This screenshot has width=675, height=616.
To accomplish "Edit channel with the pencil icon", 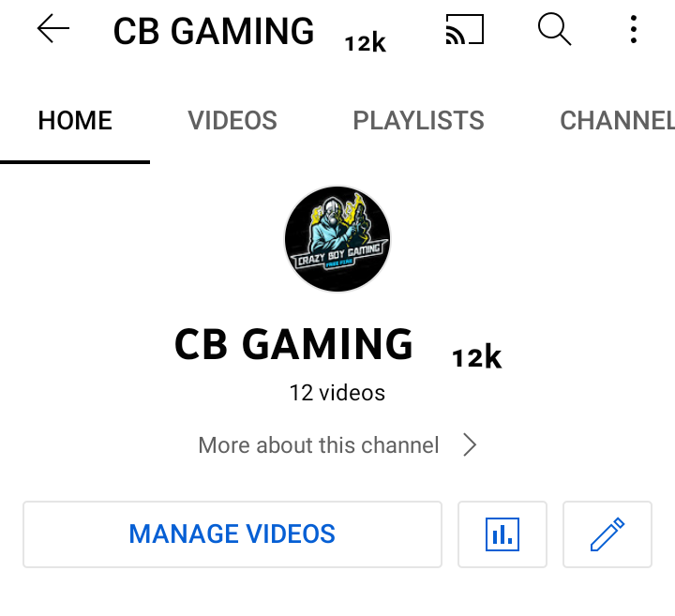I will pyautogui.click(x=607, y=534).
